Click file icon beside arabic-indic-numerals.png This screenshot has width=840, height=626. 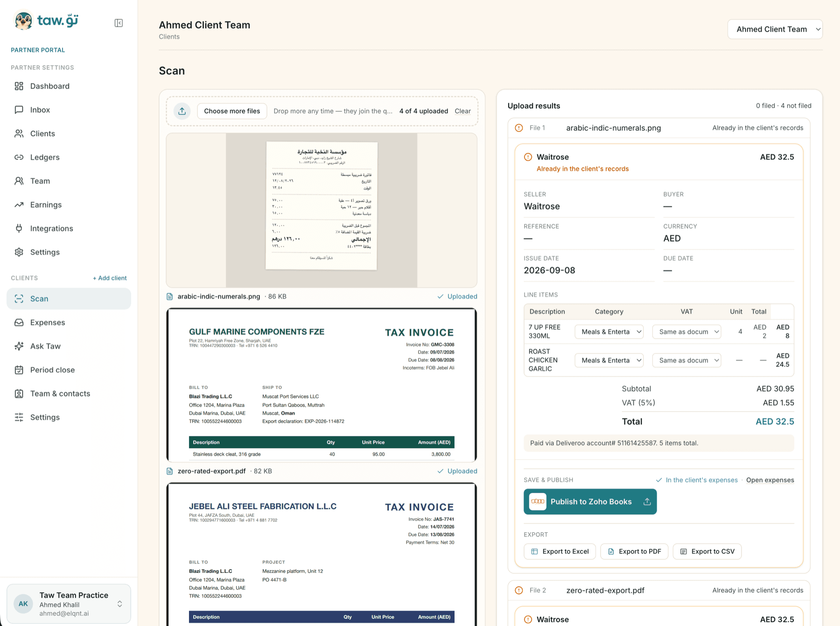(x=170, y=296)
